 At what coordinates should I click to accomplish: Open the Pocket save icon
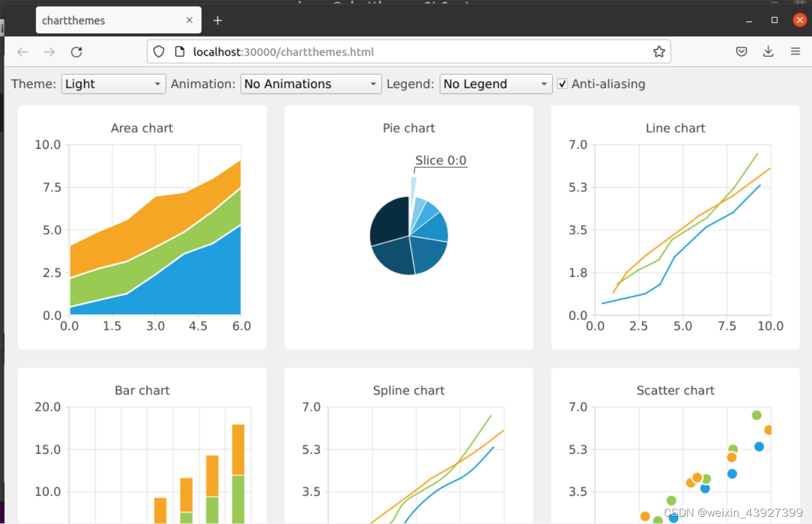[741, 52]
